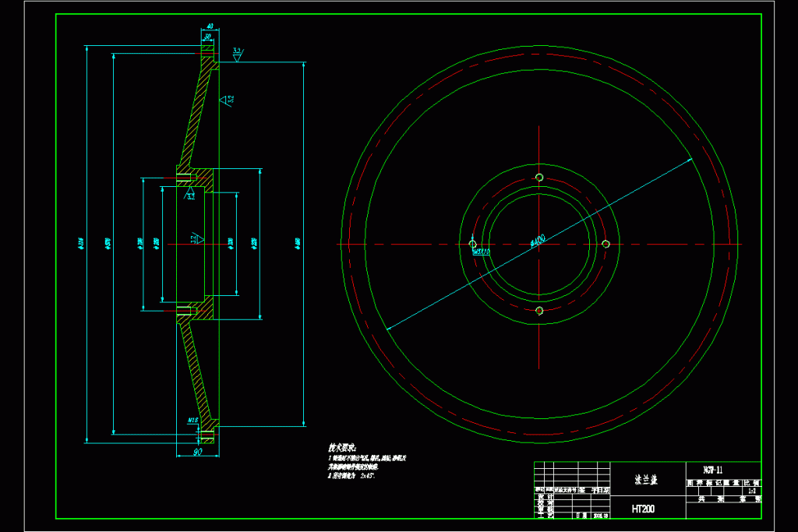Select the M18 thread callout label
This screenshot has height=532, width=798.
click(193, 421)
